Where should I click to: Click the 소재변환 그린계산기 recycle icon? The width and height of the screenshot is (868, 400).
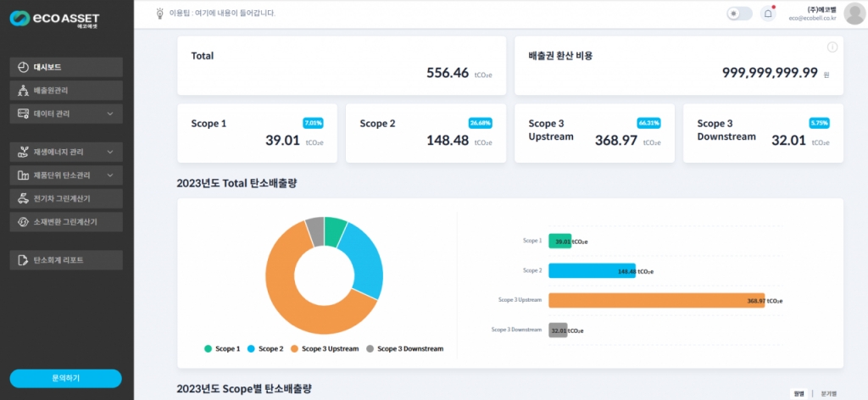(23, 222)
